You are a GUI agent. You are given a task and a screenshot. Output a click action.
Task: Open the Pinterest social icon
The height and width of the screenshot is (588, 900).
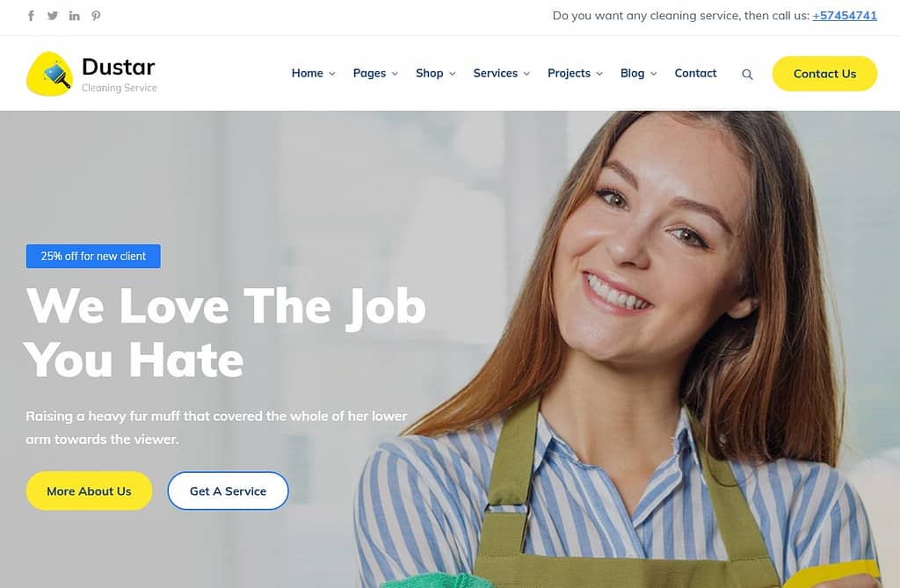pos(96,16)
